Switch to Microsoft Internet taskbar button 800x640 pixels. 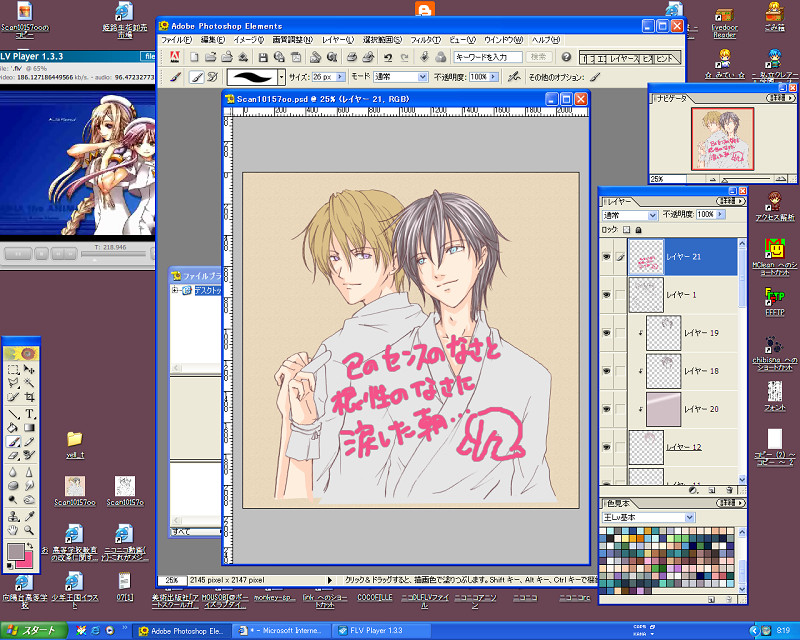pyautogui.click(x=281, y=631)
